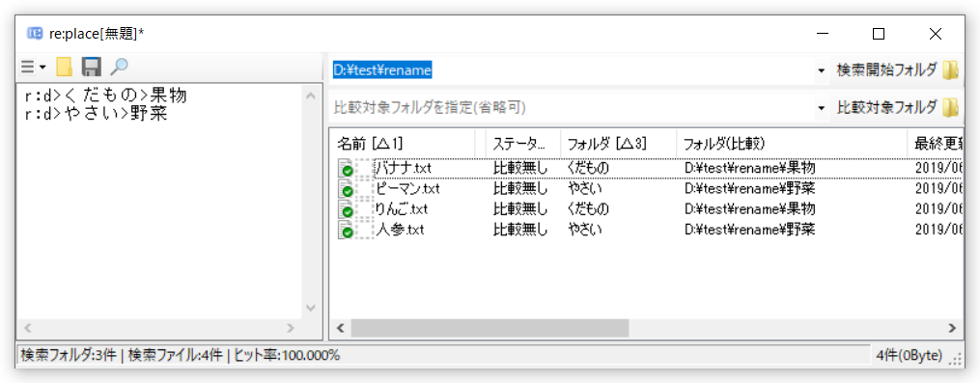Click the open file folder icon
980x383 pixels.
point(65,67)
